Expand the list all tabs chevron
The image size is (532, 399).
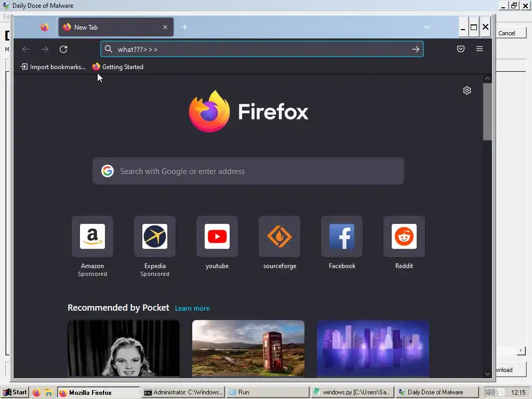point(427,27)
